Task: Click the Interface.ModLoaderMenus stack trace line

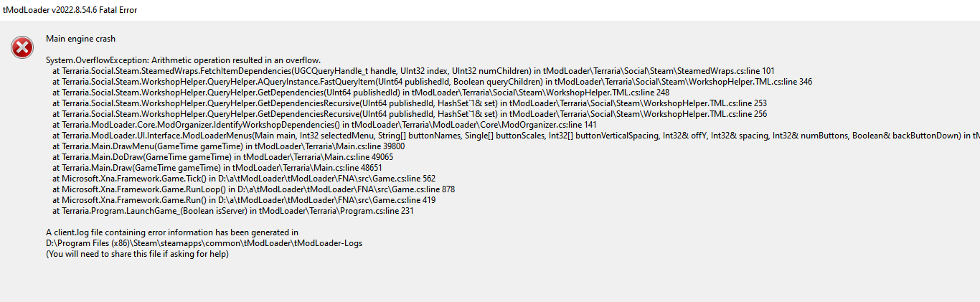Action: 502,136
